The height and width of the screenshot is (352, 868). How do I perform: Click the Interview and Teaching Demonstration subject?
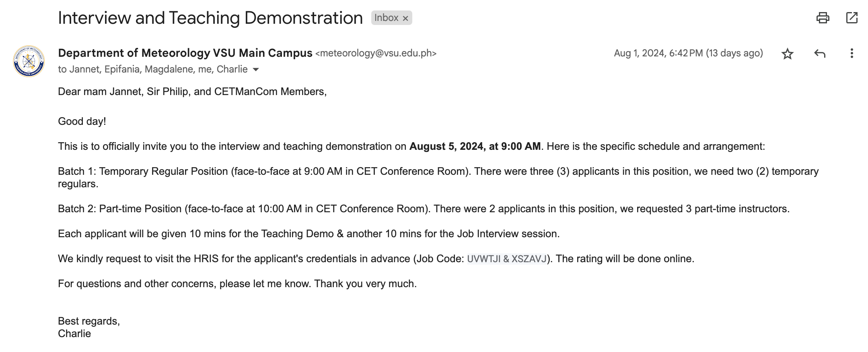coord(210,18)
